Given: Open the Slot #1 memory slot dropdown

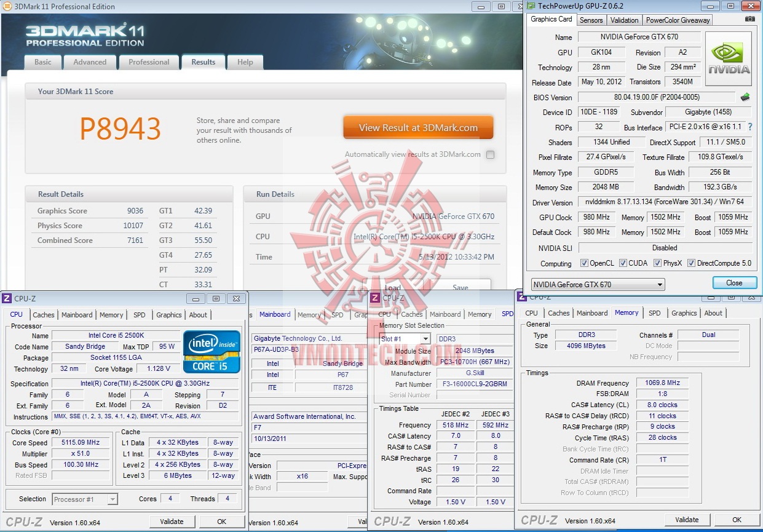Looking at the screenshot, I should [x=405, y=339].
